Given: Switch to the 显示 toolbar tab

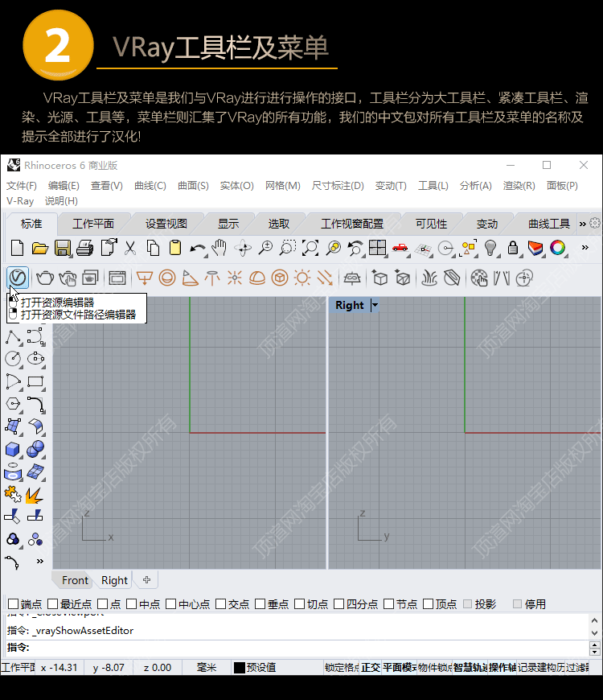Looking at the screenshot, I should [x=228, y=224].
